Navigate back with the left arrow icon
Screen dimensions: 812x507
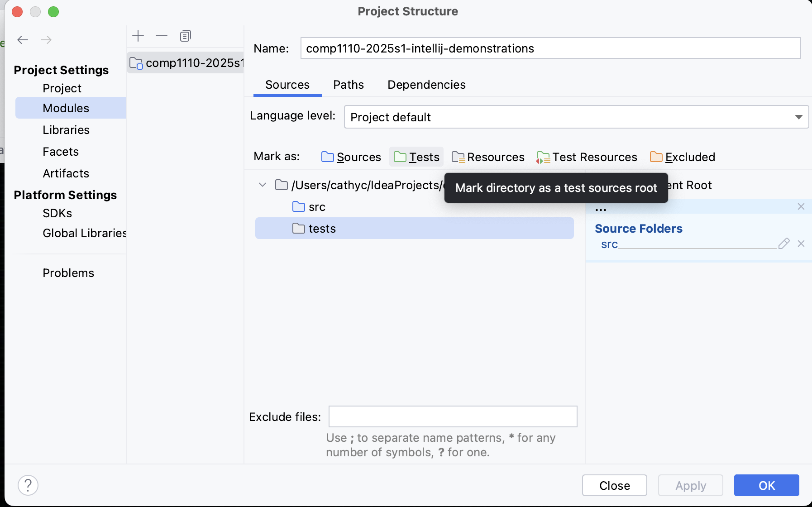pyautogui.click(x=23, y=40)
